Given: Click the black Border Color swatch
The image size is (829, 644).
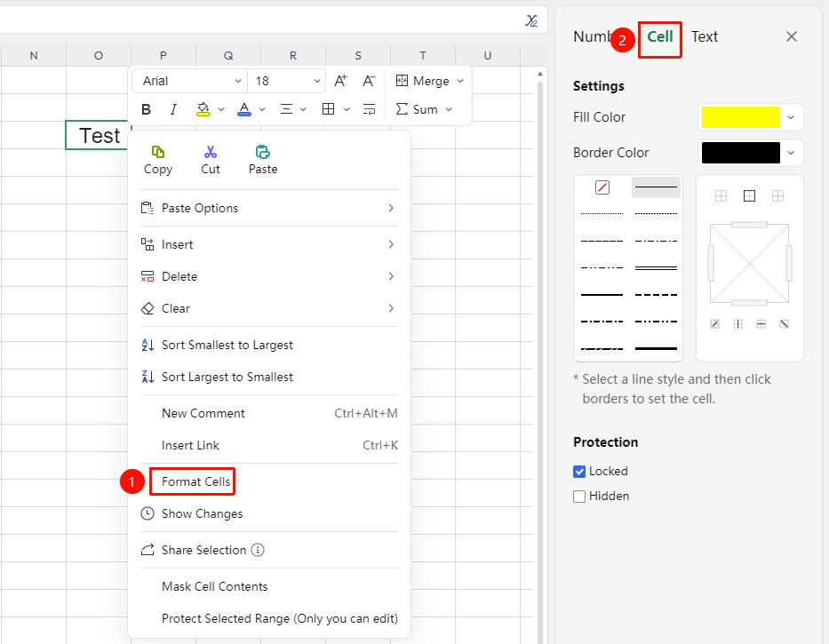Looking at the screenshot, I should (741, 153).
